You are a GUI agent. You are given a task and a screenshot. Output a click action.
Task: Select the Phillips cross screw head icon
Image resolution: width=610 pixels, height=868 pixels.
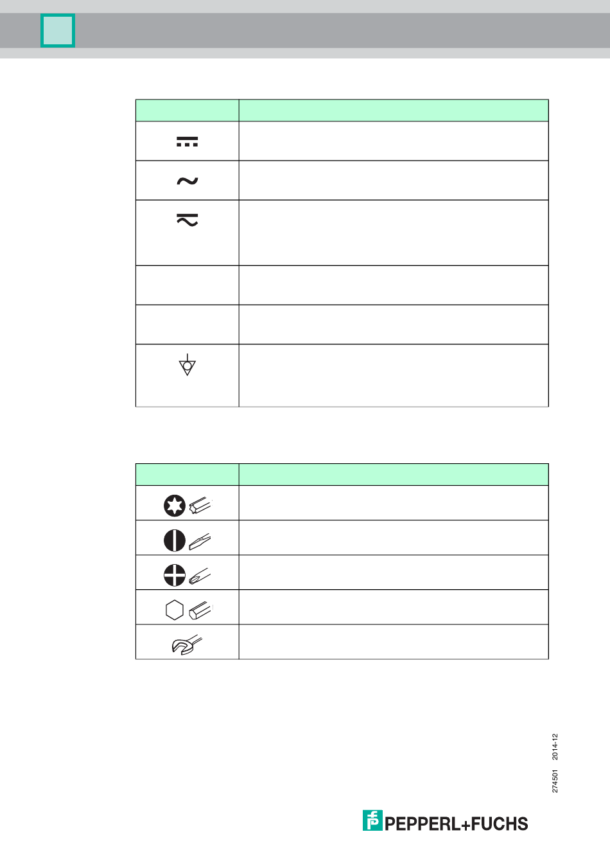click(174, 576)
